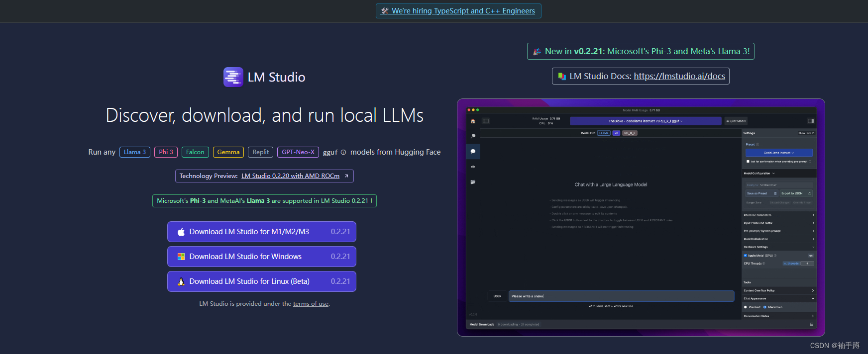Click the Falcon model tag

pyautogui.click(x=195, y=152)
